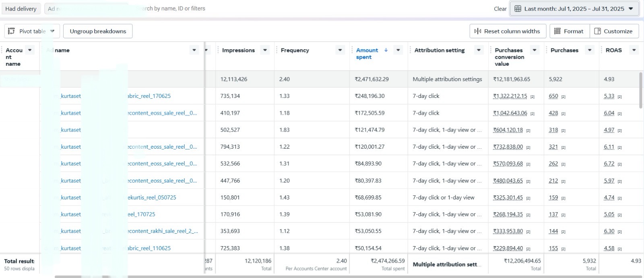Open the Last month date range picker

click(574, 8)
